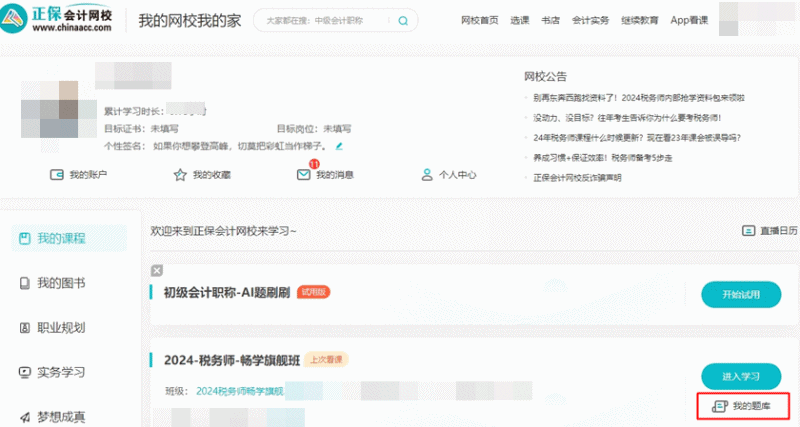The image size is (800, 427).
Task: Open 个人中心 person icon
Action: pyautogui.click(x=427, y=175)
